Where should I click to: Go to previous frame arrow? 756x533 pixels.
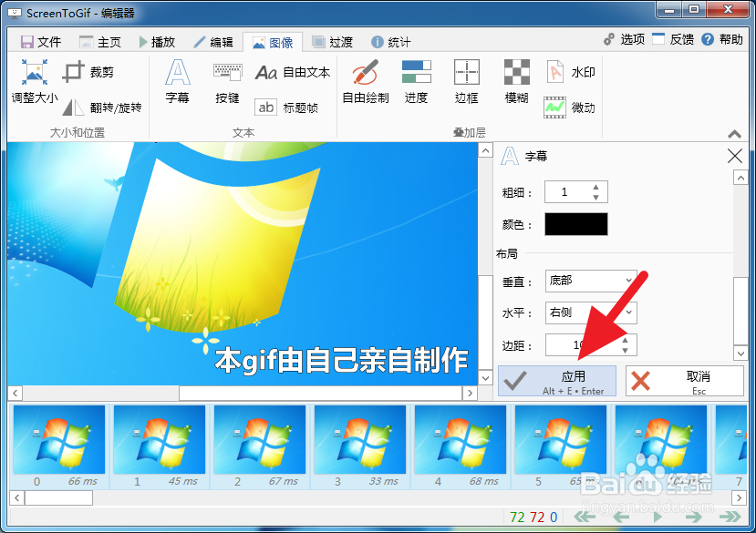tap(621, 518)
